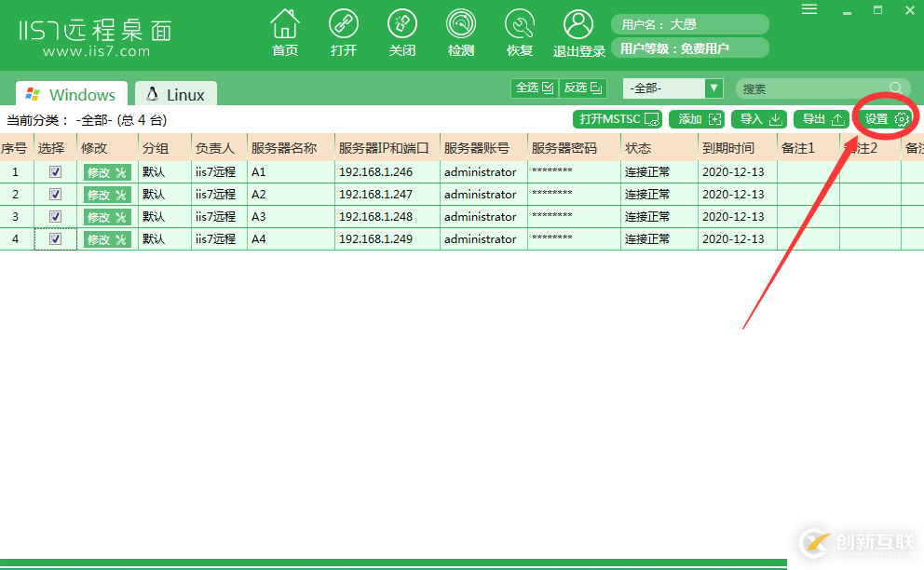The width and height of the screenshot is (924, 570).
Task: Open the 首页 home page icon
Action: 284,31
